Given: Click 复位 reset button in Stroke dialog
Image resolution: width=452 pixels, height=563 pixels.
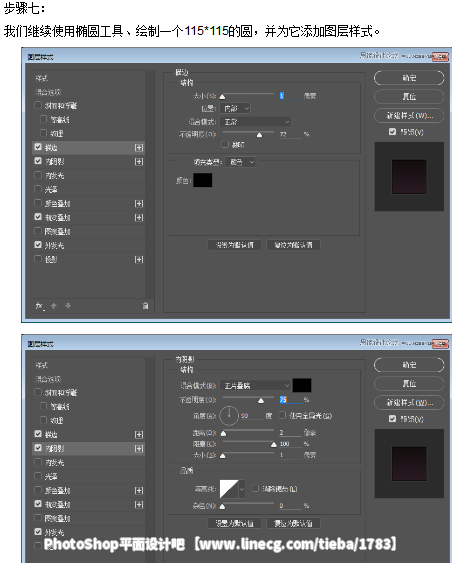Looking at the screenshot, I should coord(409,97).
